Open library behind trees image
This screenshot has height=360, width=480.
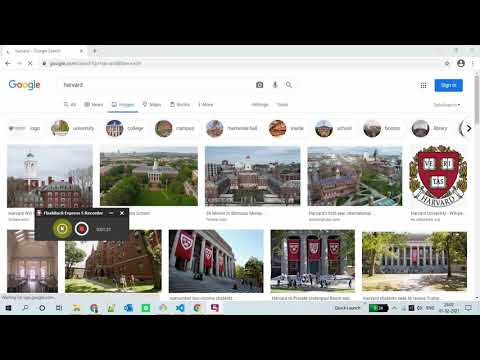click(414, 261)
